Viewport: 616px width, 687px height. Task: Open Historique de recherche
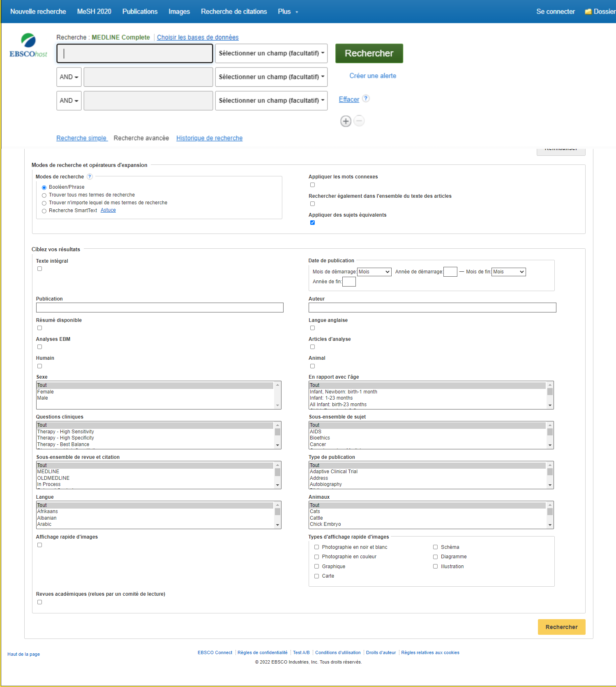tap(210, 138)
